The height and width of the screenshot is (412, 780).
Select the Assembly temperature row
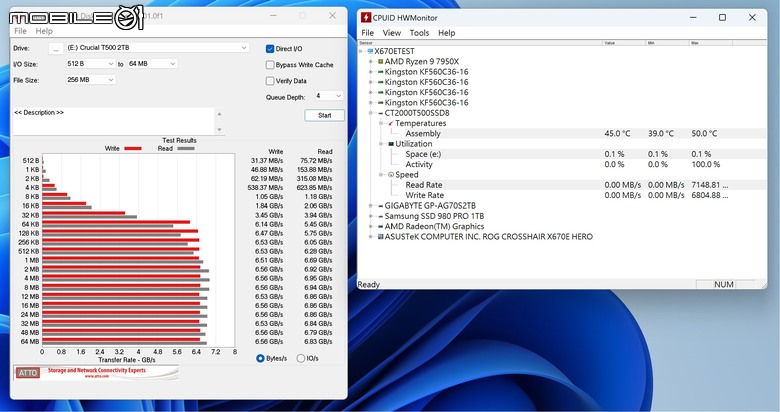pos(562,133)
